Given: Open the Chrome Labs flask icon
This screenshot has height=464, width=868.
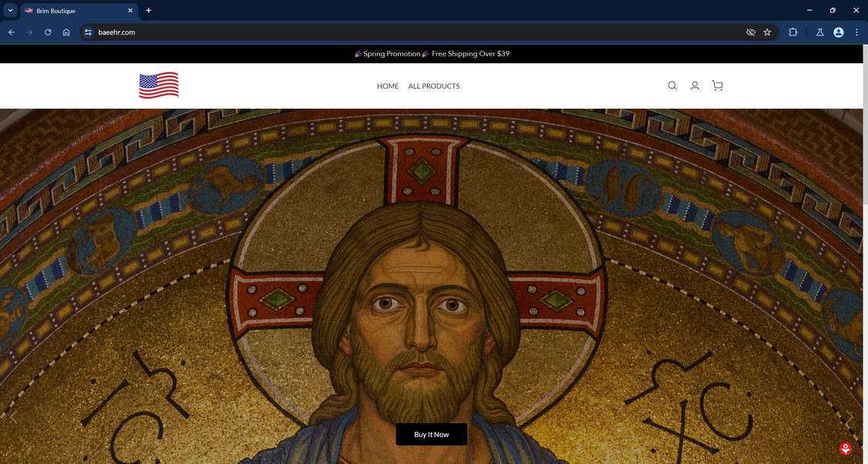Looking at the screenshot, I should click(x=820, y=32).
